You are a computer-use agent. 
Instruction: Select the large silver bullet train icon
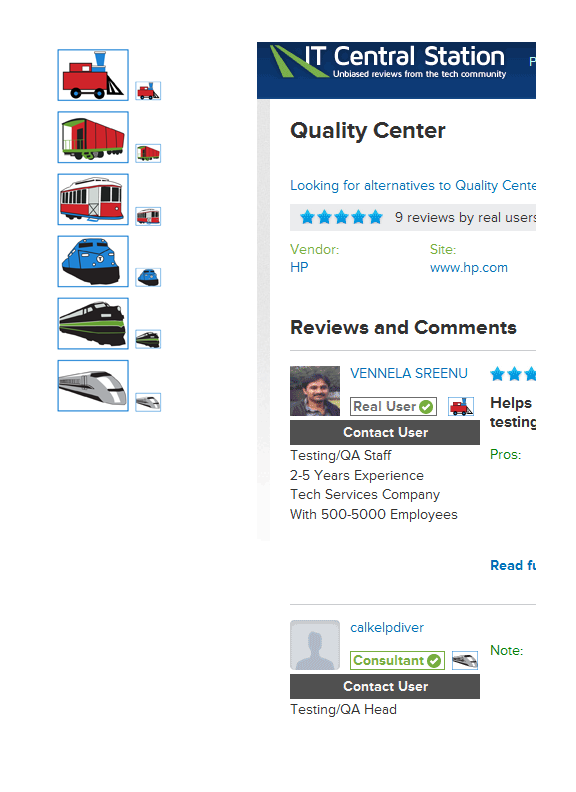(x=93, y=385)
